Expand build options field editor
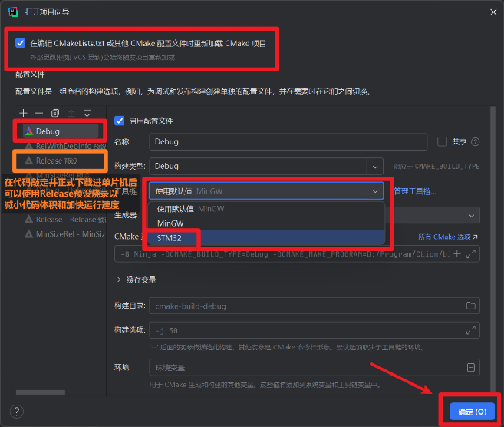Viewport: 504px width, 427px height. click(470, 330)
